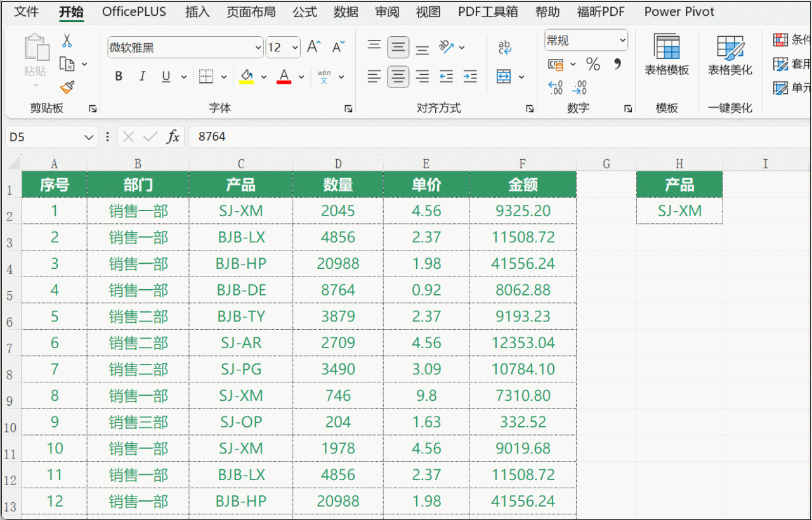Select the Format Painter brush
Screen dimensions: 812x520
[67, 87]
